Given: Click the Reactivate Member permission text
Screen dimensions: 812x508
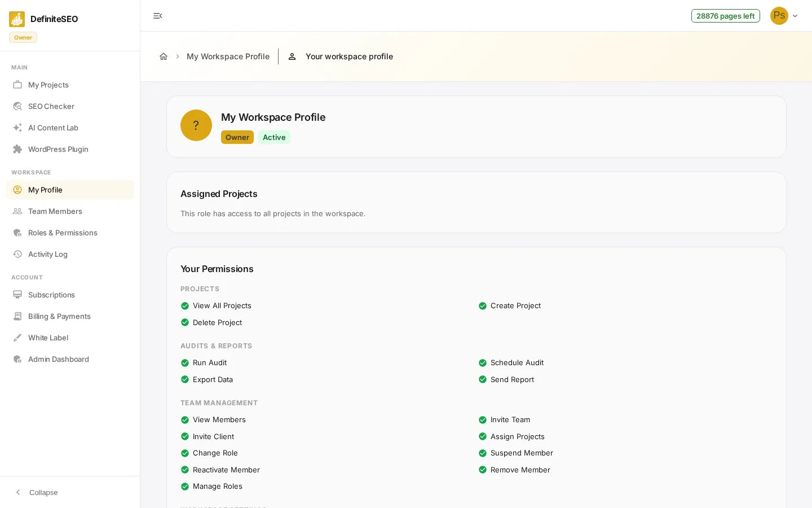Looking at the screenshot, I should 226,470.
